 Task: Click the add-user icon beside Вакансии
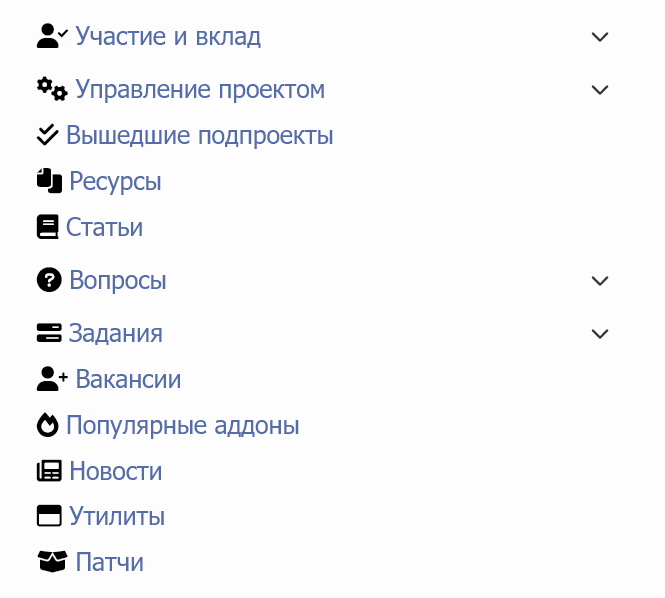click(52, 379)
